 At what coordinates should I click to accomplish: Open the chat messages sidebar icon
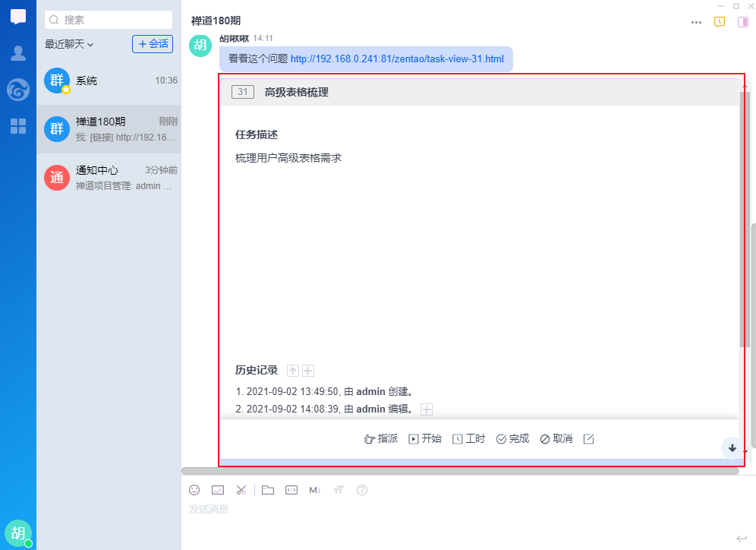[18, 17]
